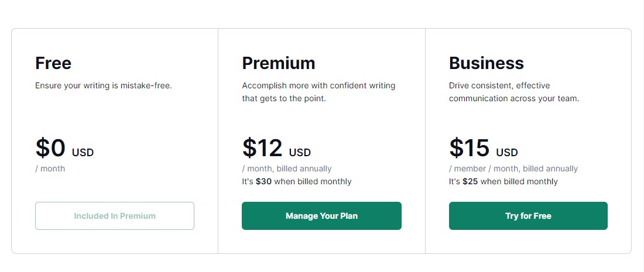Click the USD label beside $12

click(300, 153)
